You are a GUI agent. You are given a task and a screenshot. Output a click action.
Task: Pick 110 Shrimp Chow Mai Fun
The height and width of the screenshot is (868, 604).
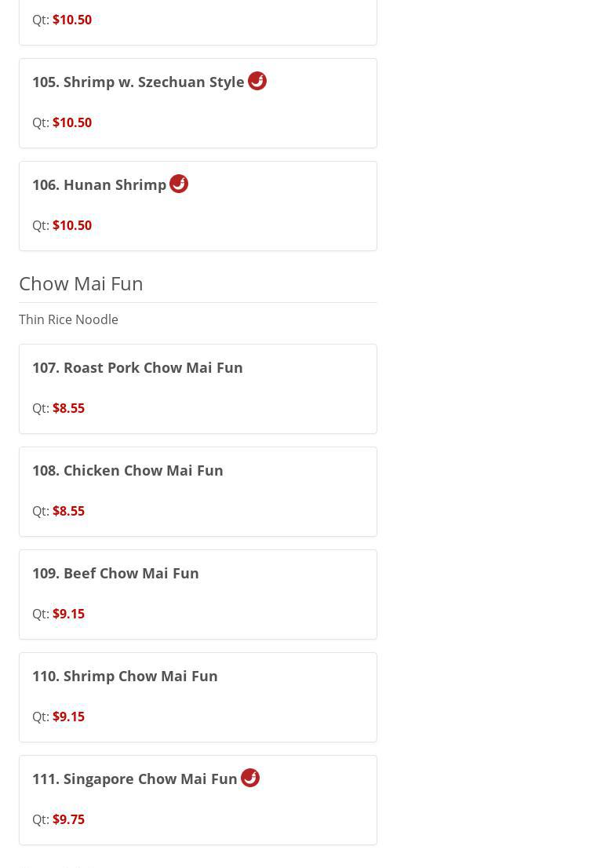(125, 677)
